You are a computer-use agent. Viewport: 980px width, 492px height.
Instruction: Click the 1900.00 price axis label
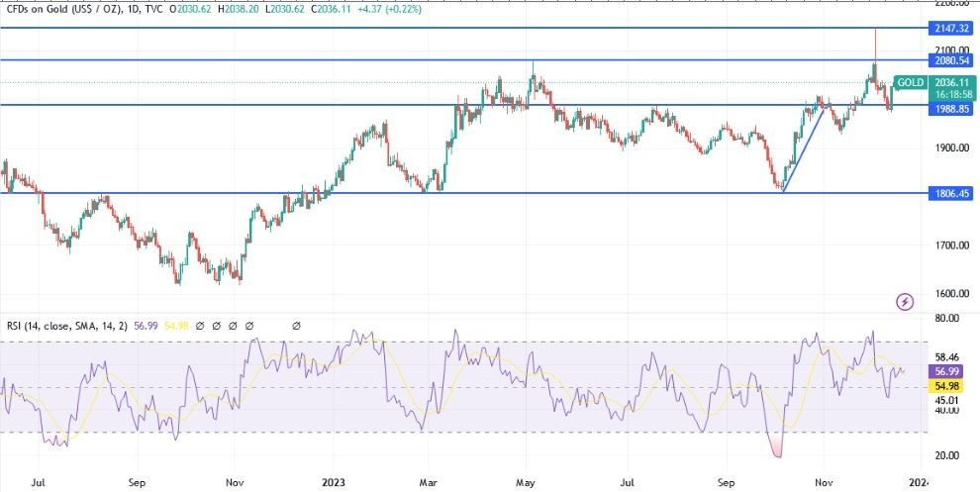950,148
